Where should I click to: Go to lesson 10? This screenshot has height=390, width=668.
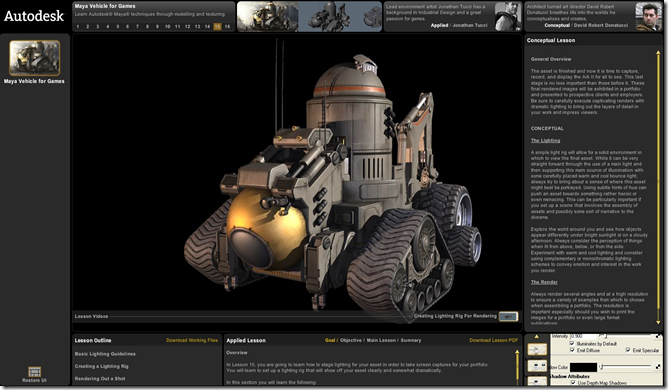point(167,26)
